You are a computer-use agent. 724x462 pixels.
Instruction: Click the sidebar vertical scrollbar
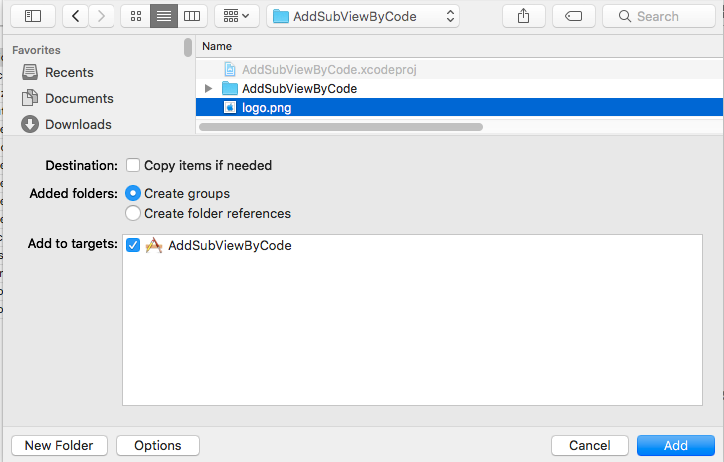tap(187, 48)
